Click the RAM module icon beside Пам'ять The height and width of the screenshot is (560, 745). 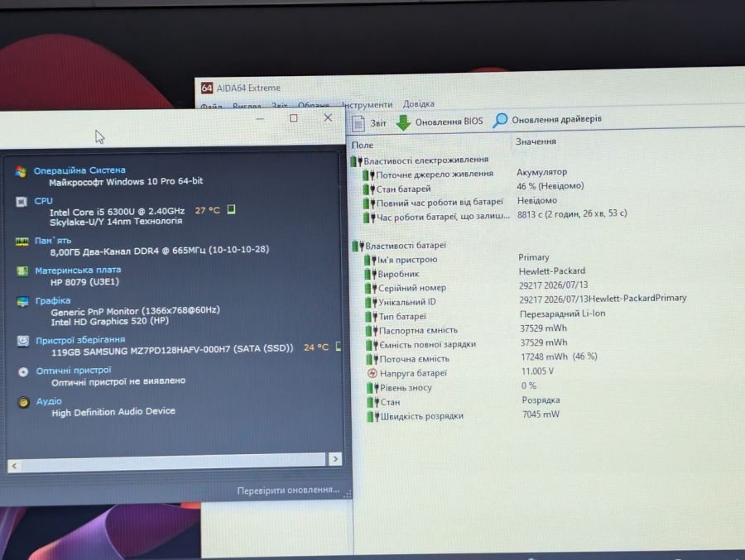coord(22,242)
